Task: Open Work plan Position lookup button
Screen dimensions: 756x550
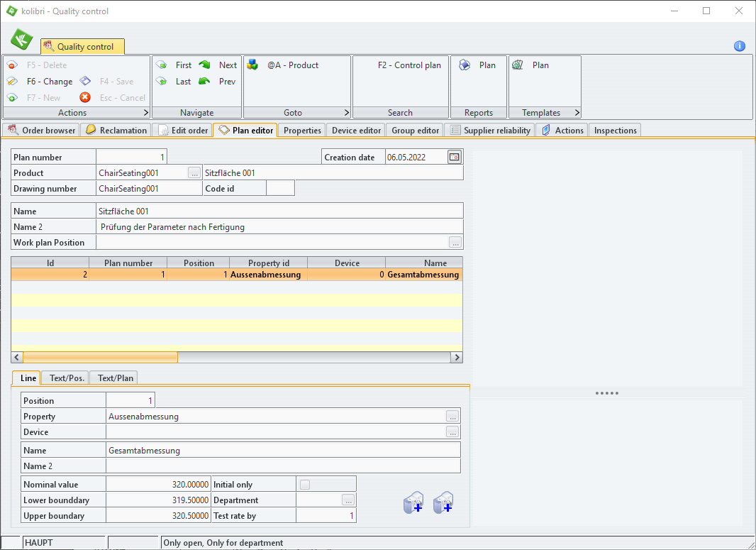Action: (455, 242)
